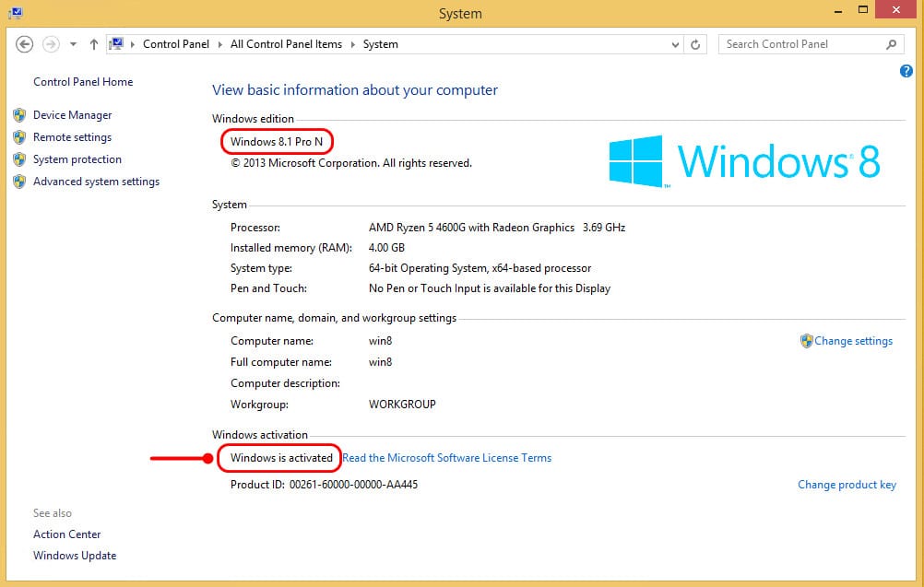Open Device Manager link

pyautogui.click(x=73, y=115)
